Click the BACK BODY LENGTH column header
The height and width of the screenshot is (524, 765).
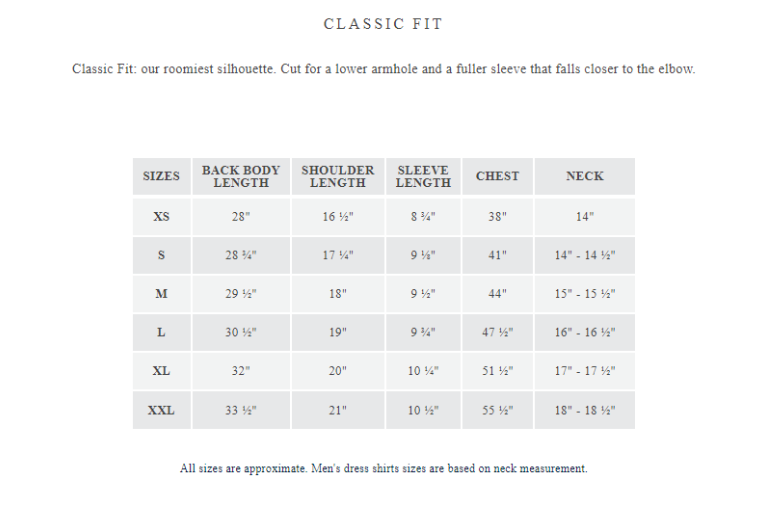[241, 176]
